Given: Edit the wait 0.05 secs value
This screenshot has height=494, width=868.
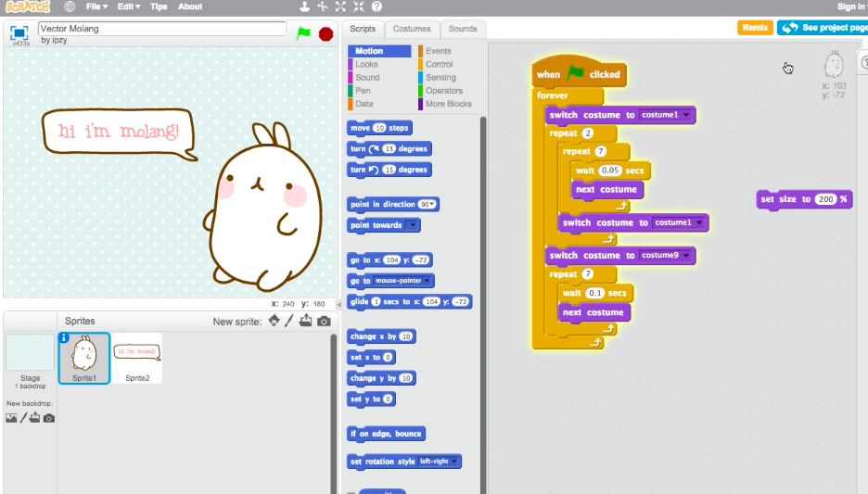Looking at the screenshot, I should 609,171.
